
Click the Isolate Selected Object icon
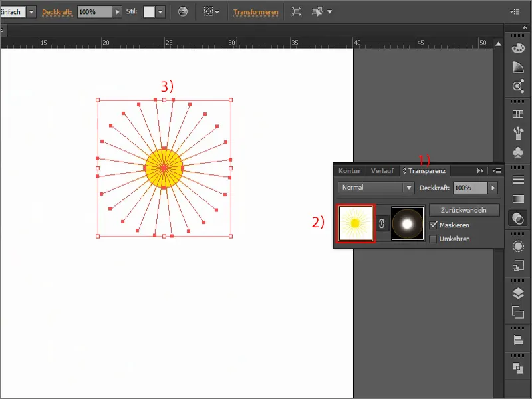tap(297, 12)
